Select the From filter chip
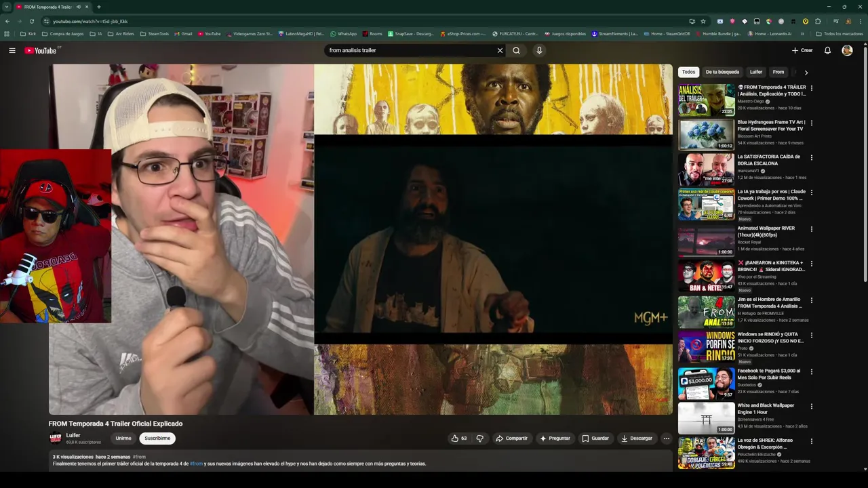The image size is (868, 488). tap(778, 72)
